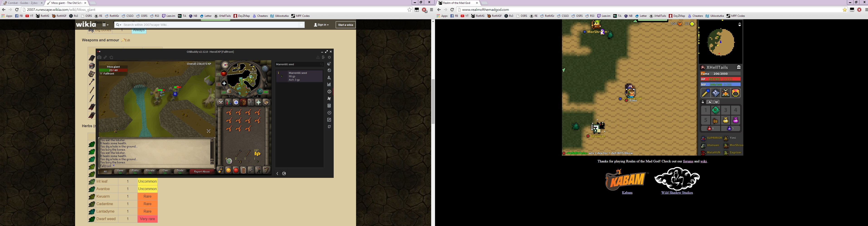Toggle the Public chat filter
The image size is (868, 226).
point(135,172)
